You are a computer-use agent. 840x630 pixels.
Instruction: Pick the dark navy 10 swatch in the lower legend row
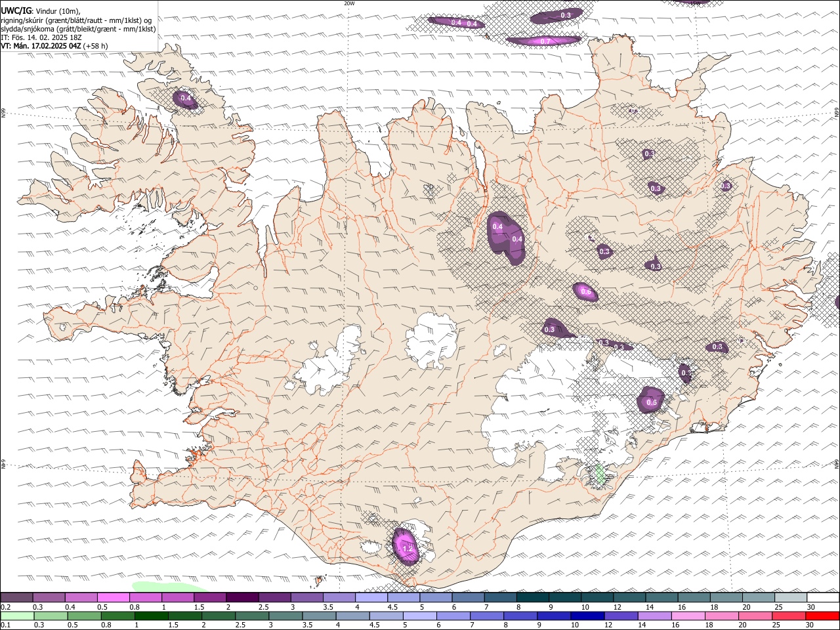point(587,616)
